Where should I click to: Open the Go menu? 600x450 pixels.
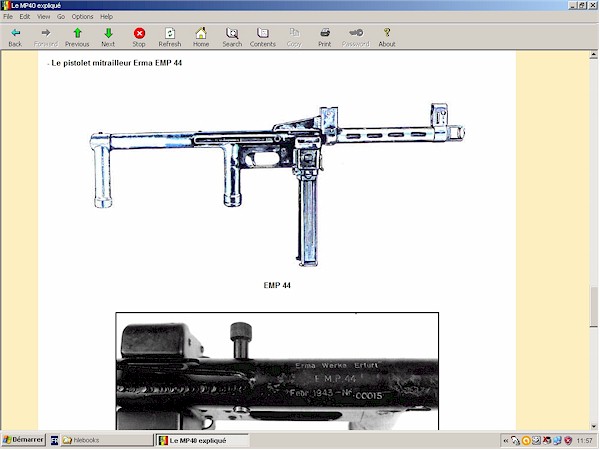coord(61,16)
